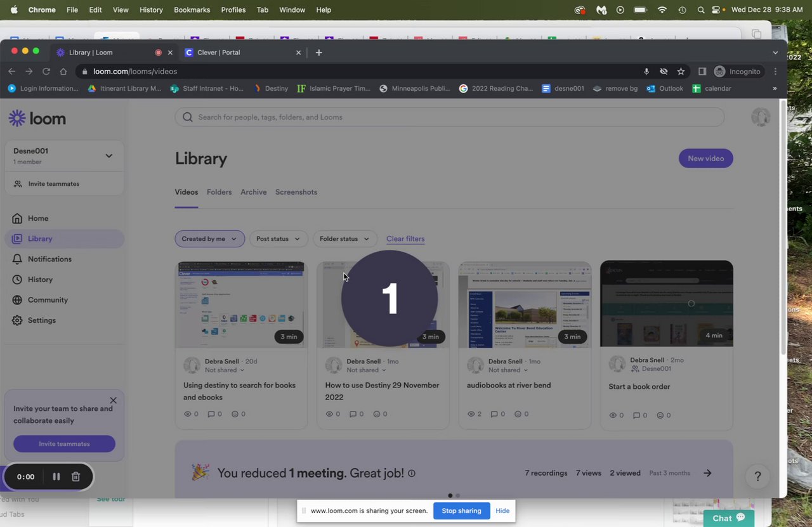Open a new Chrome tab
This screenshot has height=527, width=812.
tap(318, 53)
